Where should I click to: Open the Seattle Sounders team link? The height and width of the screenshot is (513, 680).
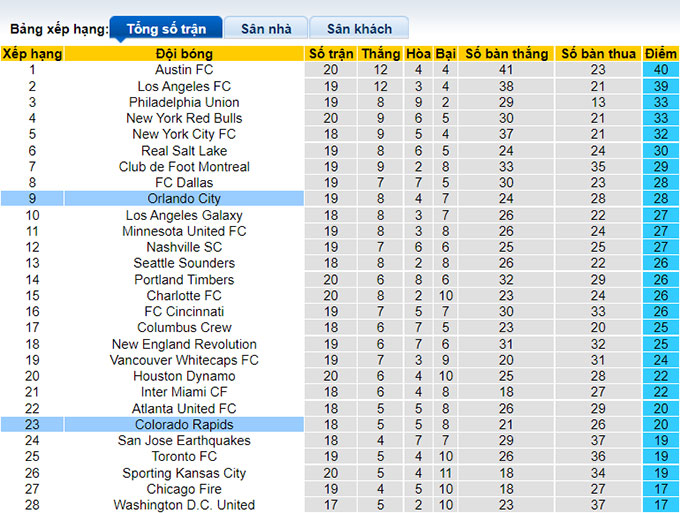point(184,263)
